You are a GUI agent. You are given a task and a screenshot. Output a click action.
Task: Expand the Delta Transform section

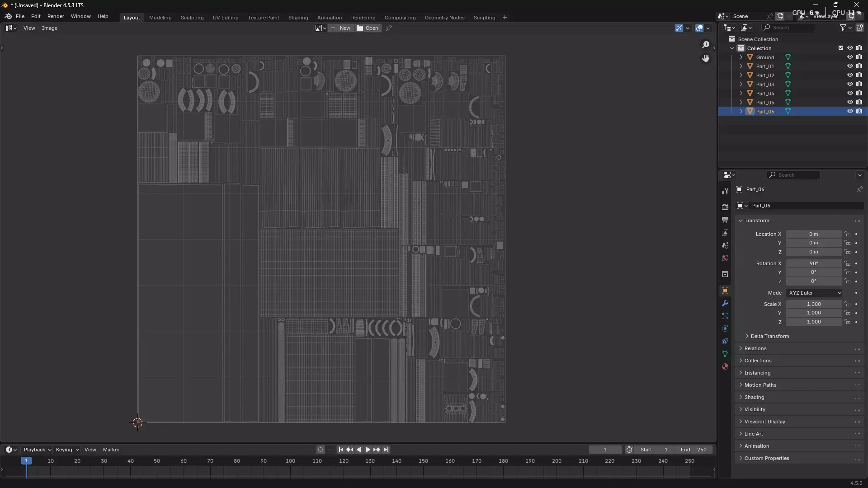click(x=769, y=336)
